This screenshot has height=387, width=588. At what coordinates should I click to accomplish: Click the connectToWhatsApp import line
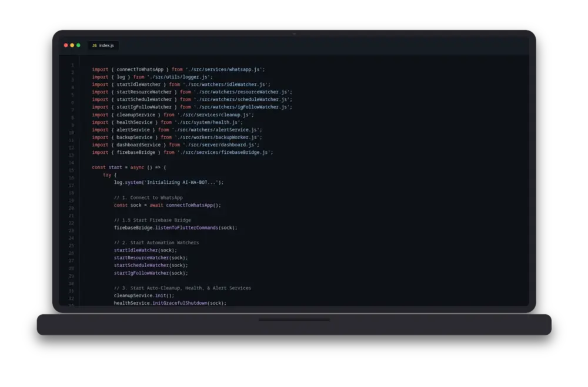(x=179, y=69)
